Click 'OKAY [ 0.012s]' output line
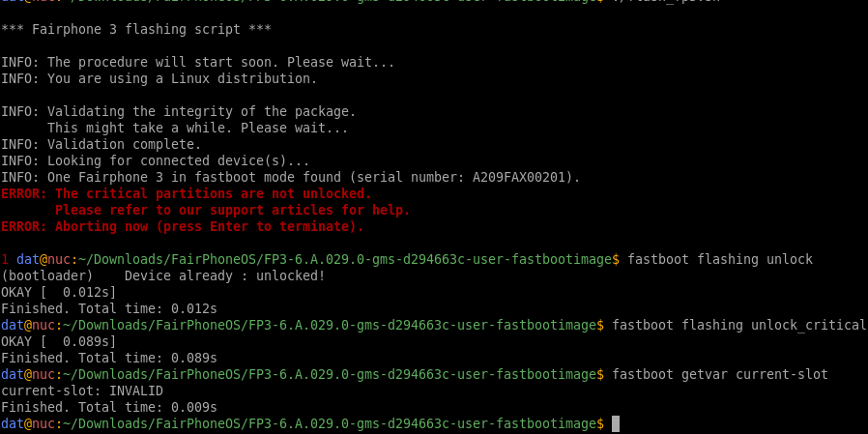 [x=59, y=292]
